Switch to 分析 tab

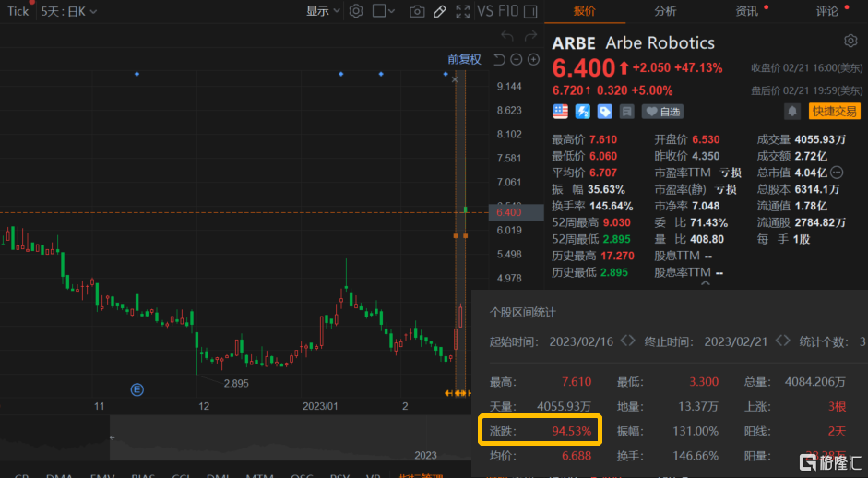(665, 11)
